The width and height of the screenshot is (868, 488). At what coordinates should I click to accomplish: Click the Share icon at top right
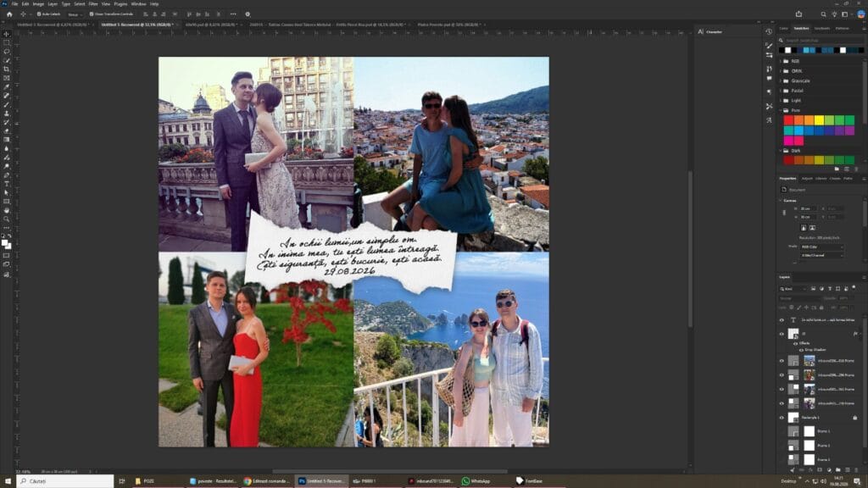click(x=798, y=14)
